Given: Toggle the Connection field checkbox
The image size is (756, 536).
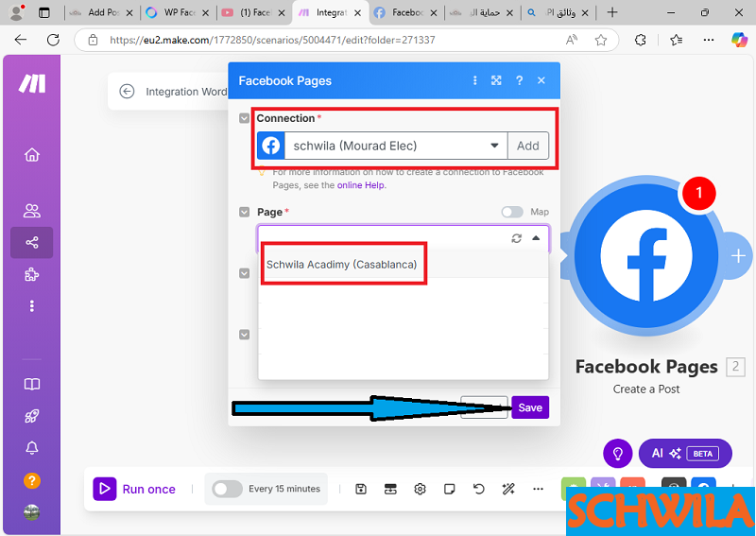Looking at the screenshot, I should click(x=245, y=118).
